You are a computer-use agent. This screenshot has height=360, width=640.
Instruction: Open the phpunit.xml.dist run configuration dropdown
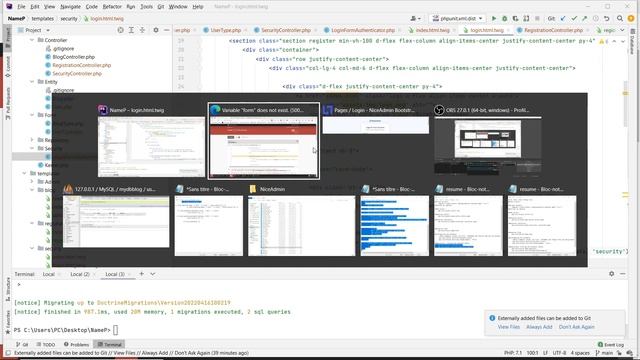pyautogui.click(x=458, y=18)
